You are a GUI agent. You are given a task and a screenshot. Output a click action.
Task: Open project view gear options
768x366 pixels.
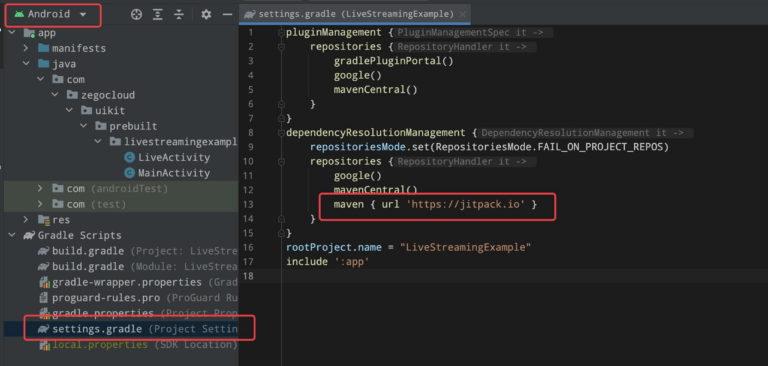[206, 15]
